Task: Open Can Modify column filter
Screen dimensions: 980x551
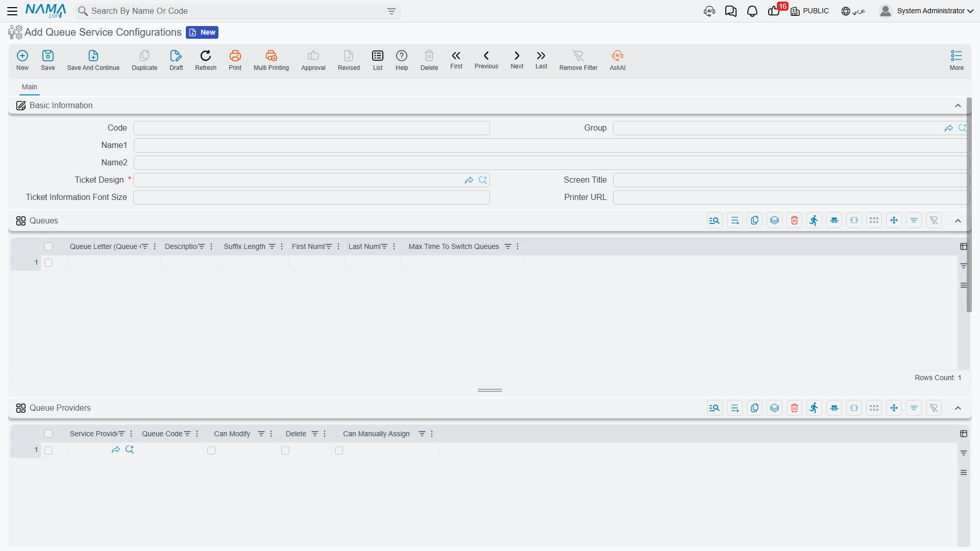Action: (x=261, y=434)
